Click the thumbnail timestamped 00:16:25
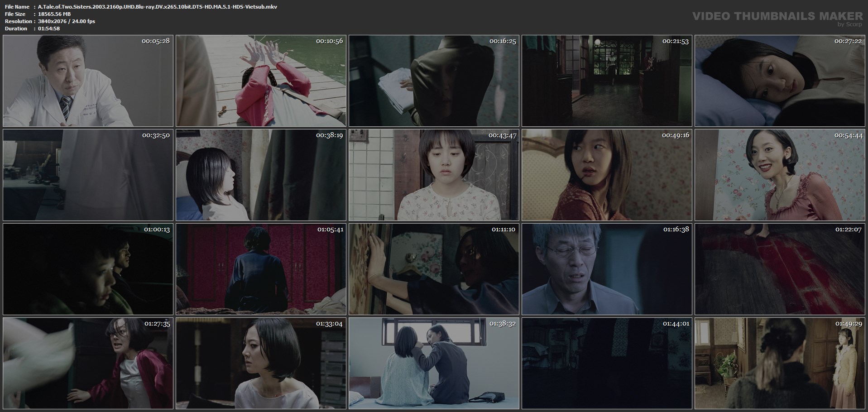The width and height of the screenshot is (868, 412). (434, 81)
